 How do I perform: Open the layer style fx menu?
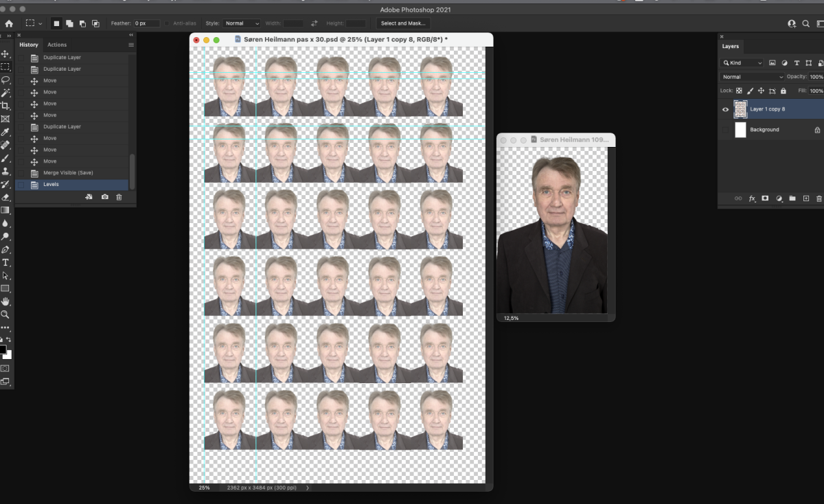(x=752, y=198)
